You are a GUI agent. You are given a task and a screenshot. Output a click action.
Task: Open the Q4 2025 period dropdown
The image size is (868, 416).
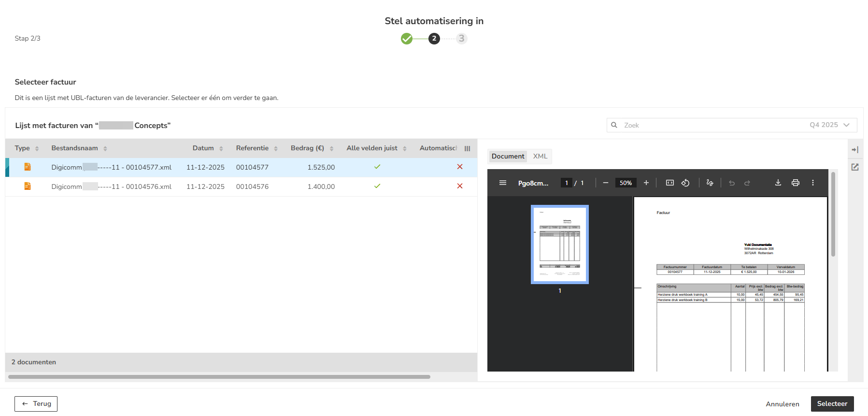point(829,125)
